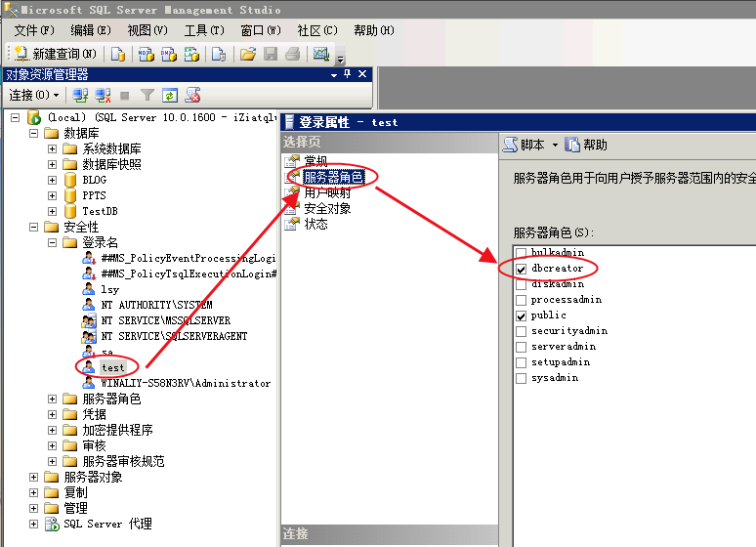The width and height of the screenshot is (756, 547).
Task: Enable the sysadmin server role checkbox
Action: [x=521, y=378]
